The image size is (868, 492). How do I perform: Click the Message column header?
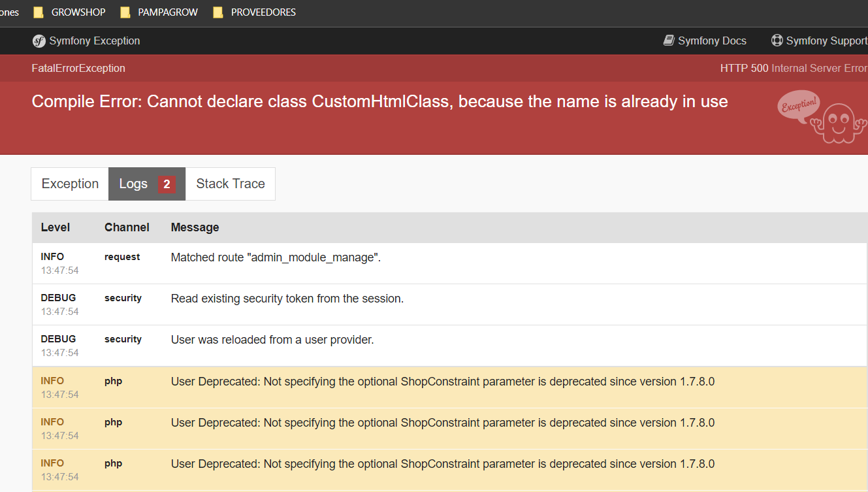coord(195,227)
